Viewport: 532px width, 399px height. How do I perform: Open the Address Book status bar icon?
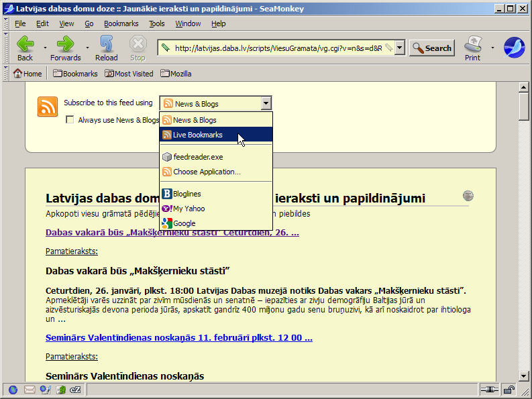[61, 390]
